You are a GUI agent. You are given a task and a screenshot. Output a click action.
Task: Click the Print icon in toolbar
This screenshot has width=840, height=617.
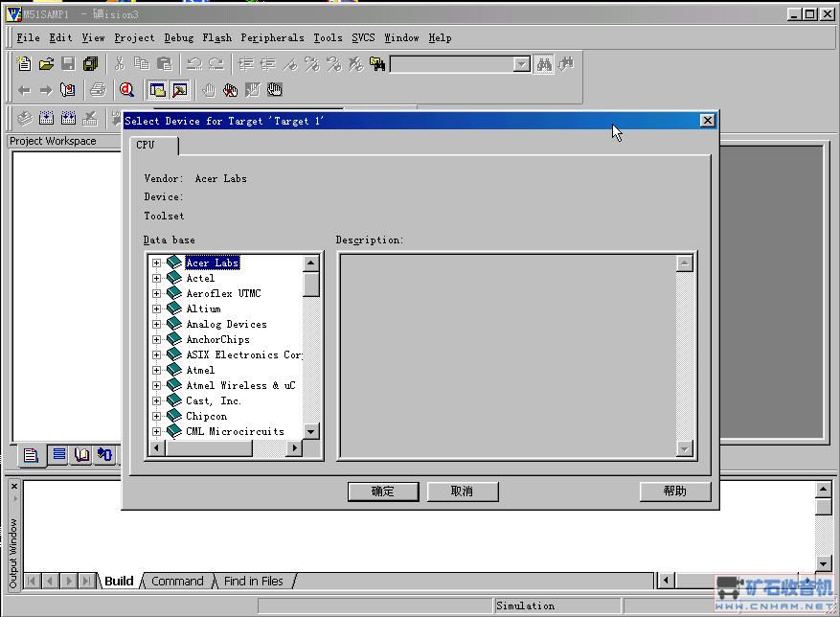[97, 90]
